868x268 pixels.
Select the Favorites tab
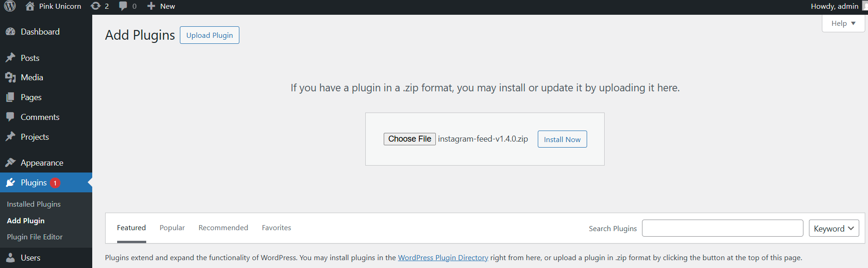[276, 228]
